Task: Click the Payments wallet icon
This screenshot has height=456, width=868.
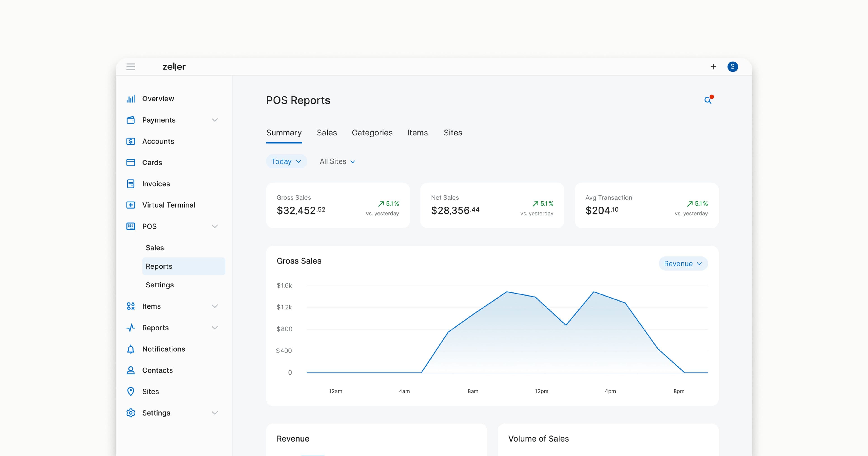Action: coord(131,120)
